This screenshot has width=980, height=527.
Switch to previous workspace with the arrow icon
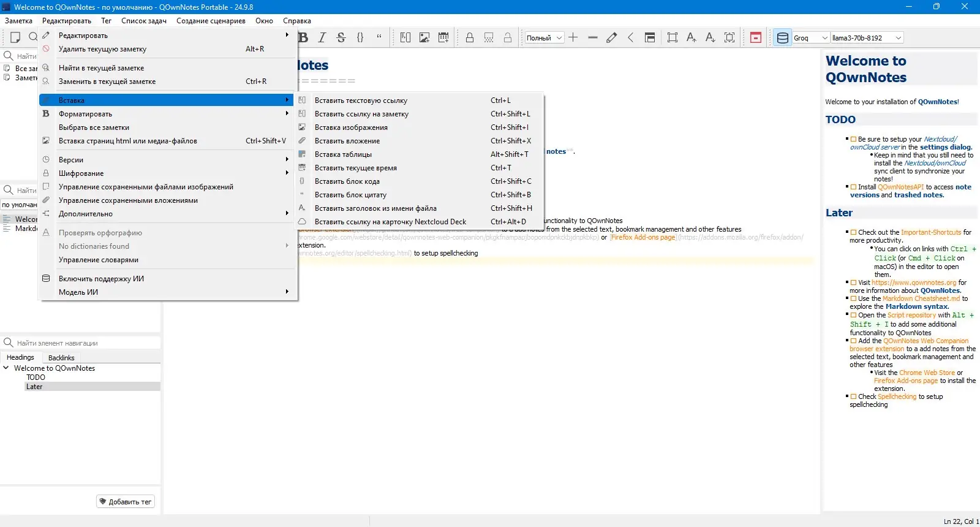click(x=630, y=37)
